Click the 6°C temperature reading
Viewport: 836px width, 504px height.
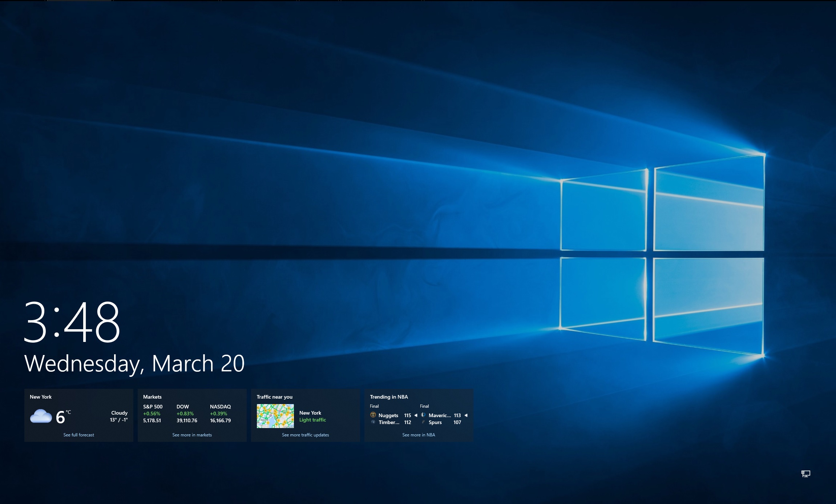(x=61, y=417)
